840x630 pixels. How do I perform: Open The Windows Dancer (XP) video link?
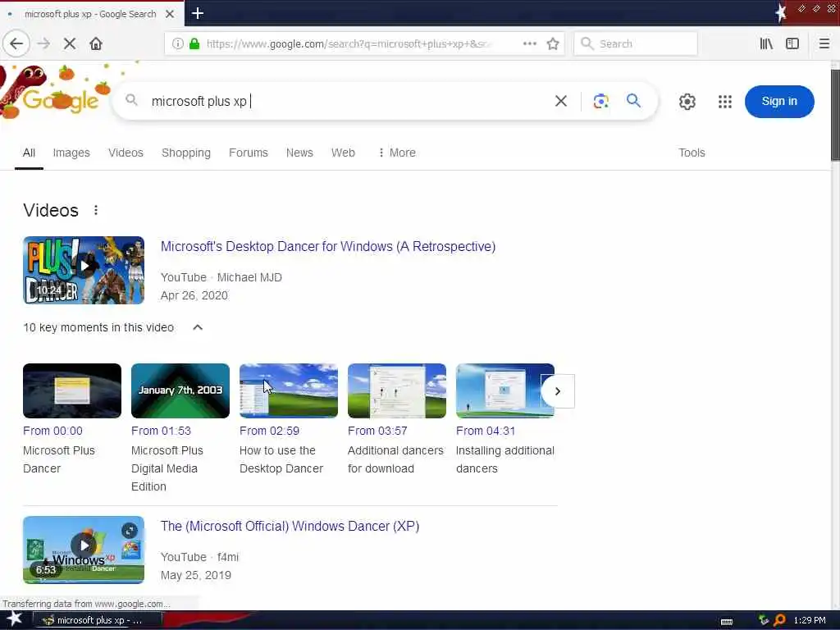[x=290, y=526]
